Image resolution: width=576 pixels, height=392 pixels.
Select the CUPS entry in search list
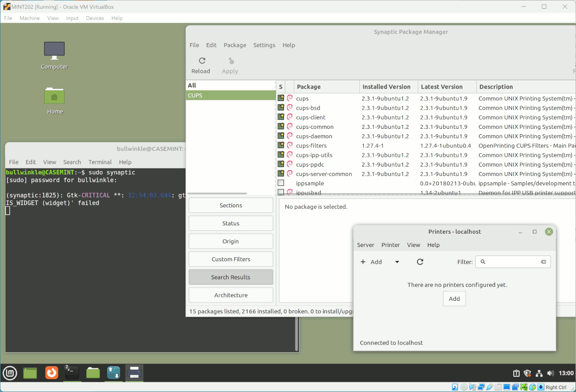(231, 96)
